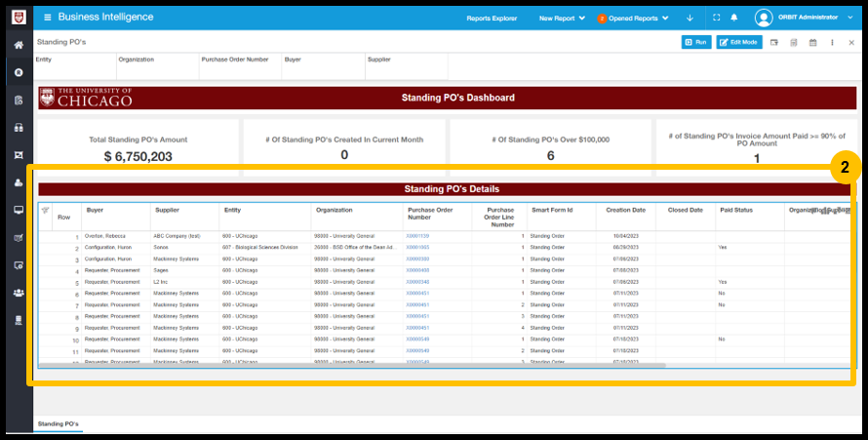Click the Run button

click(696, 42)
